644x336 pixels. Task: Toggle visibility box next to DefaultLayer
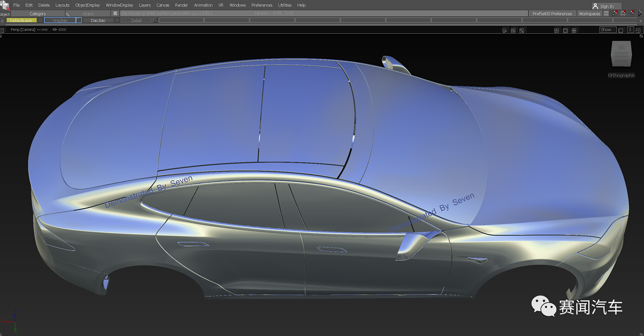(40, 20)
